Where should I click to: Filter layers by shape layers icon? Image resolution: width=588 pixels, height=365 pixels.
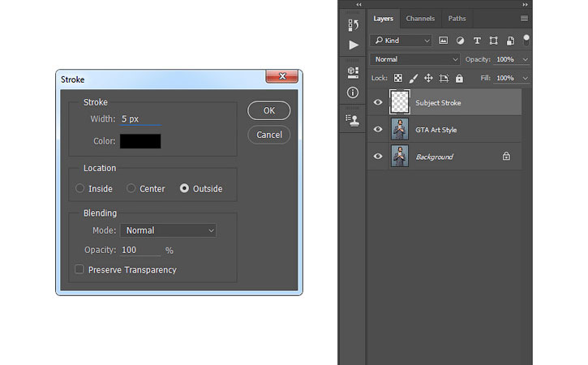tap(493, 41)
